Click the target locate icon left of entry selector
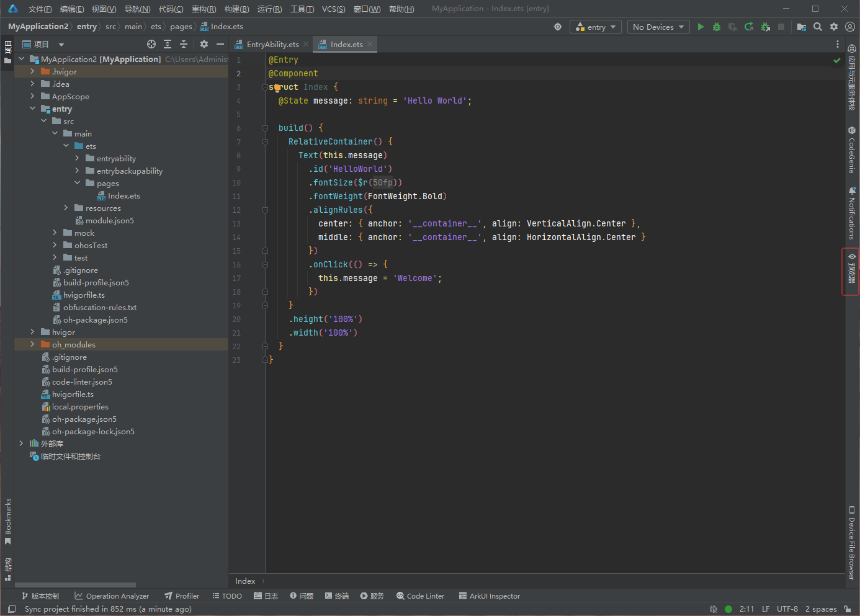The image size is (860, 616). point(558,27)
